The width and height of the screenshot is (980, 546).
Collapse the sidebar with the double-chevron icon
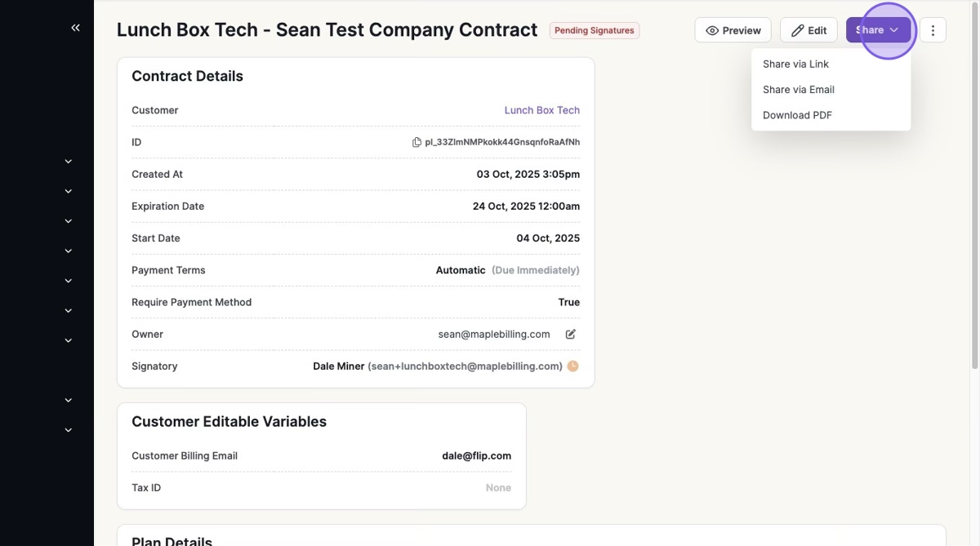coord(75,28)
